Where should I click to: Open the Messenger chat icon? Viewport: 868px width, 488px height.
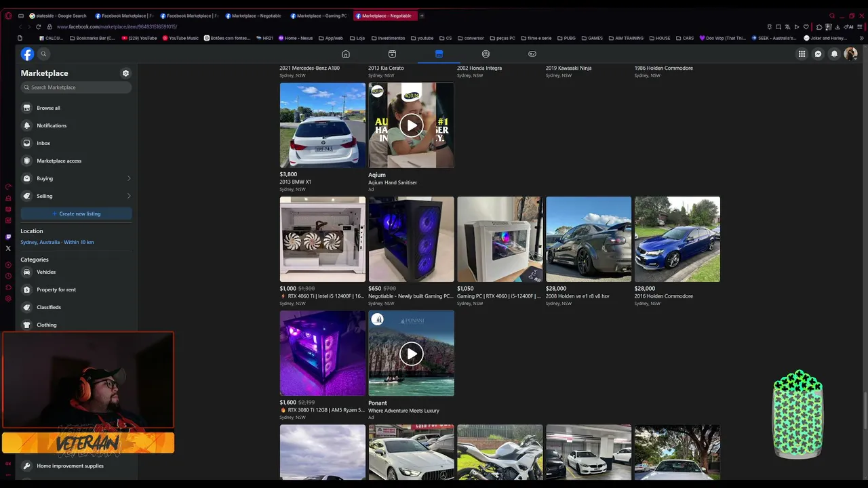(x=818, y=54)
